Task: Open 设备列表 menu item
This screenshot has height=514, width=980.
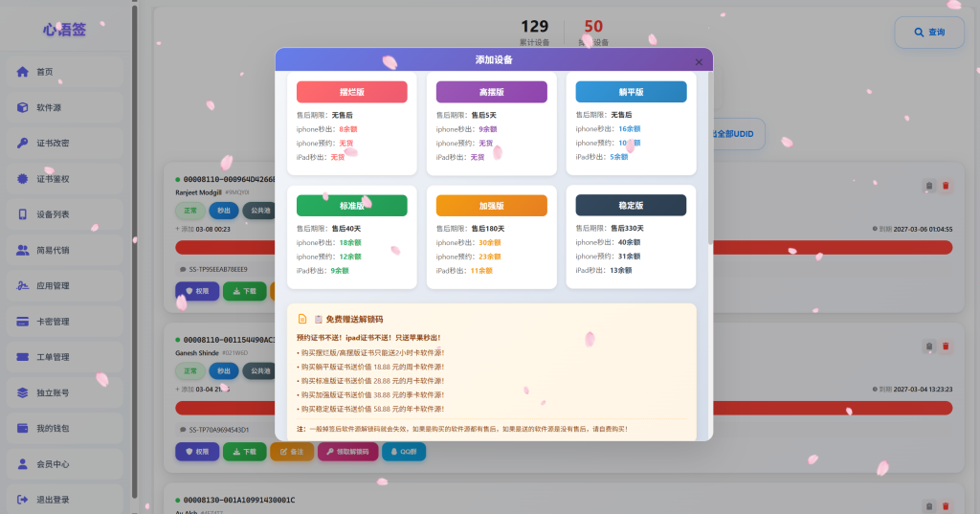Action: pos(65,214)
